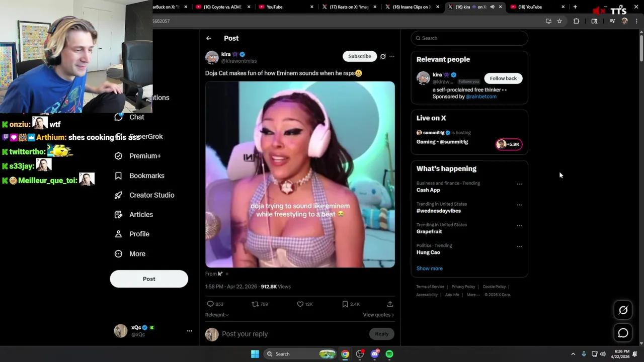Open Accessibility footer link
The image size is (644, 362).
(427, 295)
